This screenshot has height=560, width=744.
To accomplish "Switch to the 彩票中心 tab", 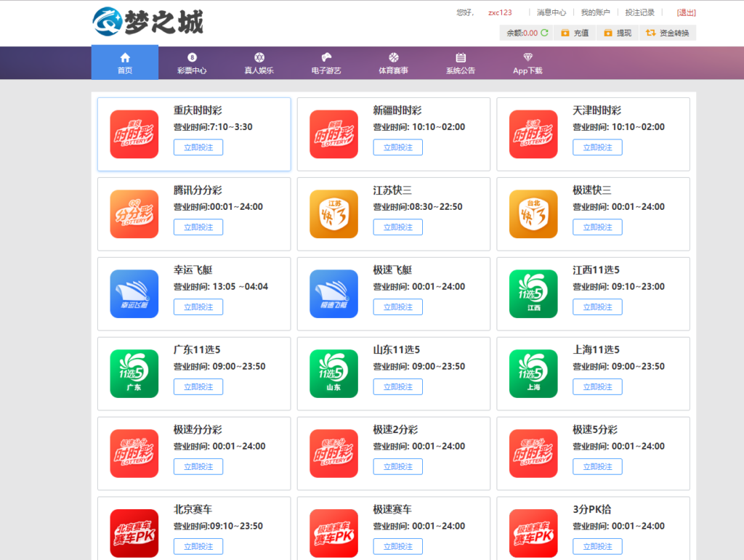I will [192, 63].
